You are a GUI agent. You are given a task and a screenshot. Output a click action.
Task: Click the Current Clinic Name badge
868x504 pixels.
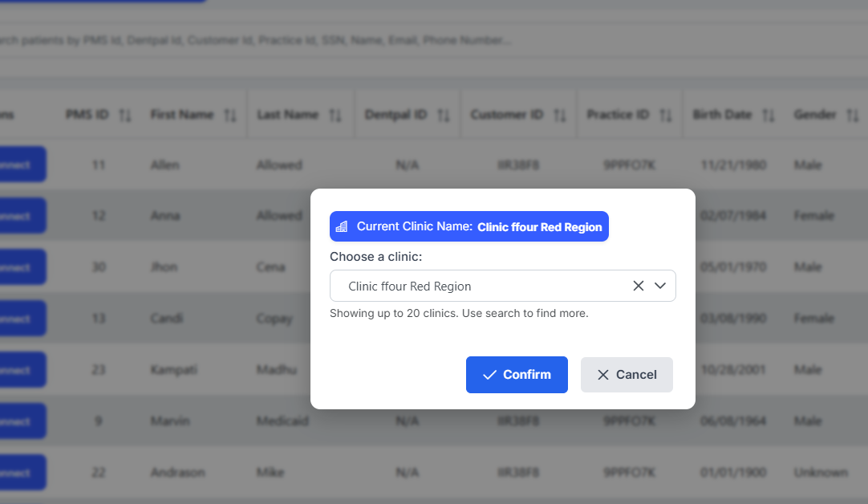tap(469, 226)
